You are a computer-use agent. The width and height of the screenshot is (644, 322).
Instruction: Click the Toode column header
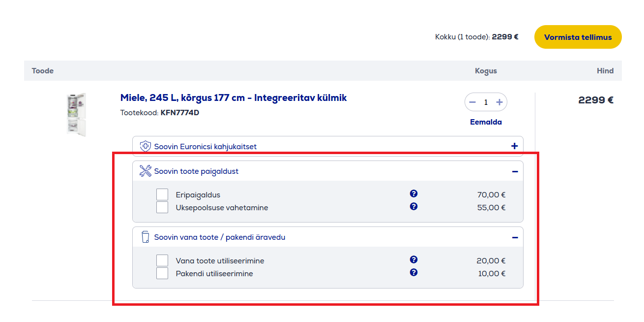[43, 71]
